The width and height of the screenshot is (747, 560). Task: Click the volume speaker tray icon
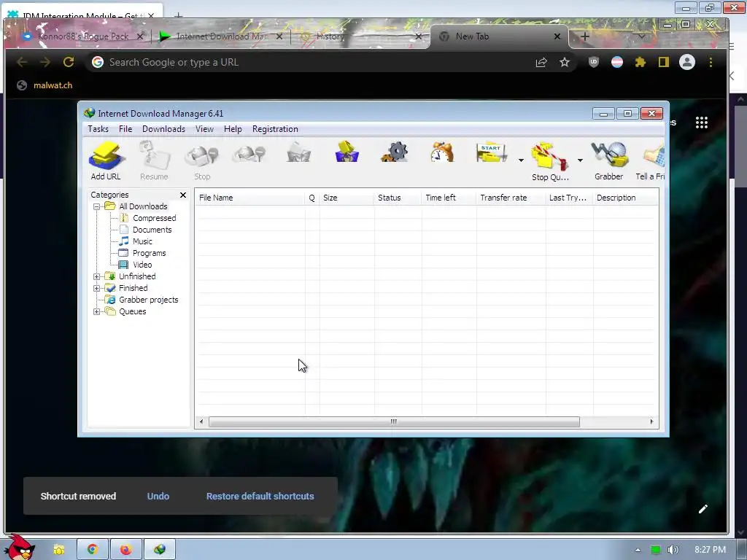pos(673,550)
